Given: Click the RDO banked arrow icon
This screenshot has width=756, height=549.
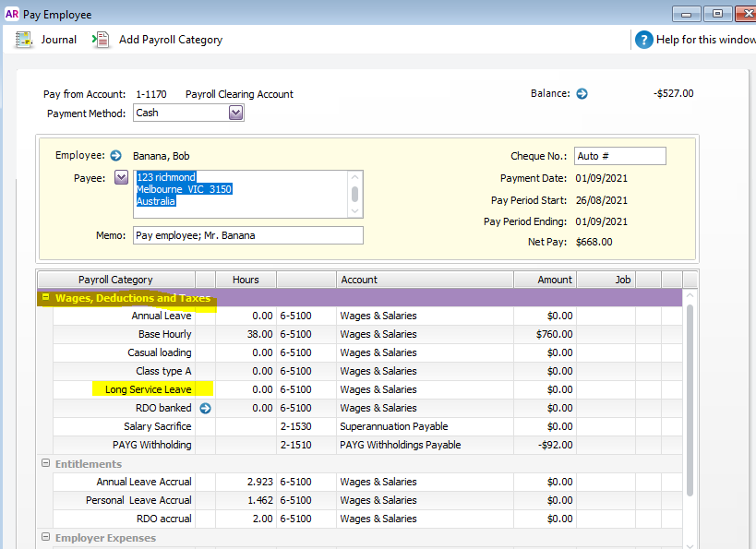Looking at the screenshot, I should coord(205,408).
